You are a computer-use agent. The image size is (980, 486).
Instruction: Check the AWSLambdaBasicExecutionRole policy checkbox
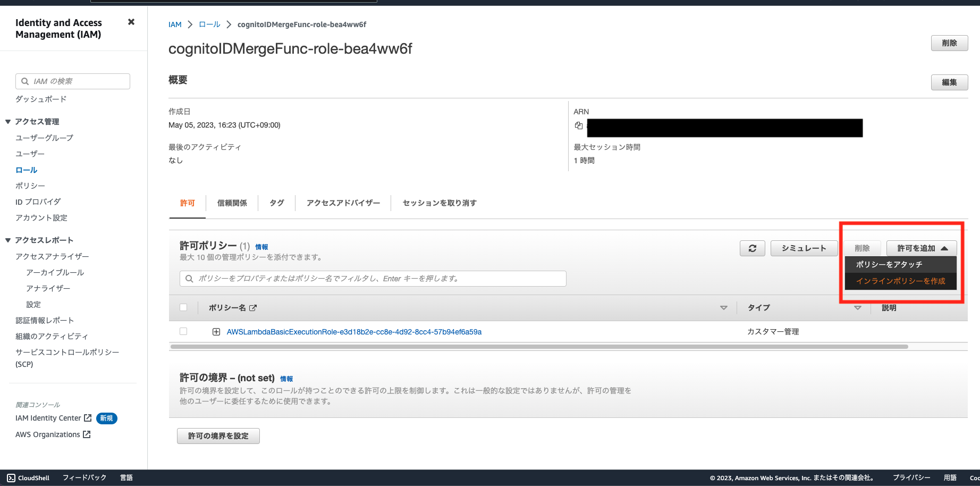coord(183,331)
